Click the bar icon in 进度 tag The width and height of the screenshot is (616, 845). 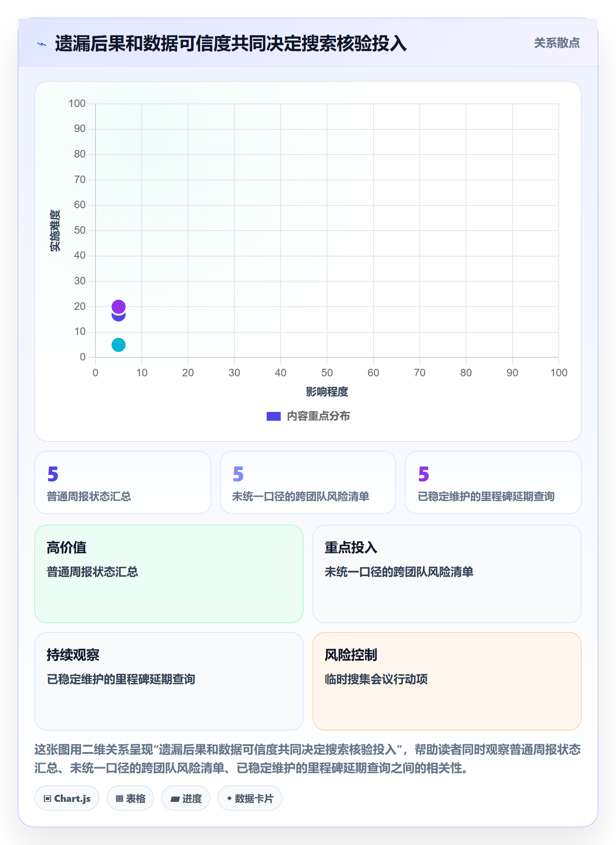(175, 799)
